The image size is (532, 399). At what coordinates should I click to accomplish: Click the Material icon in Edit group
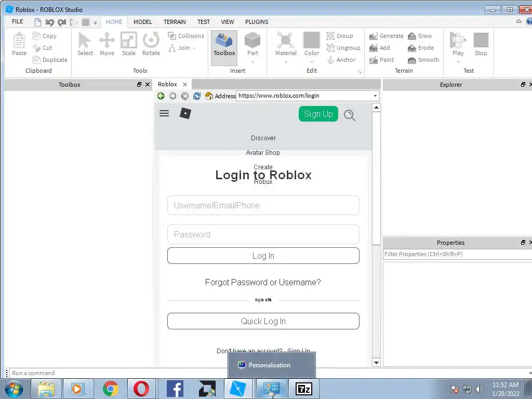286,41
